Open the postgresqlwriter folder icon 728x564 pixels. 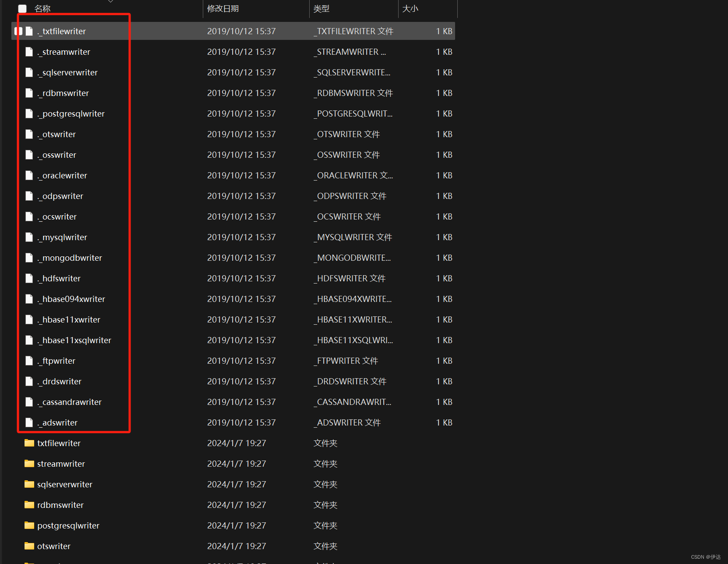pyautogui.click(x=29, y=525)
